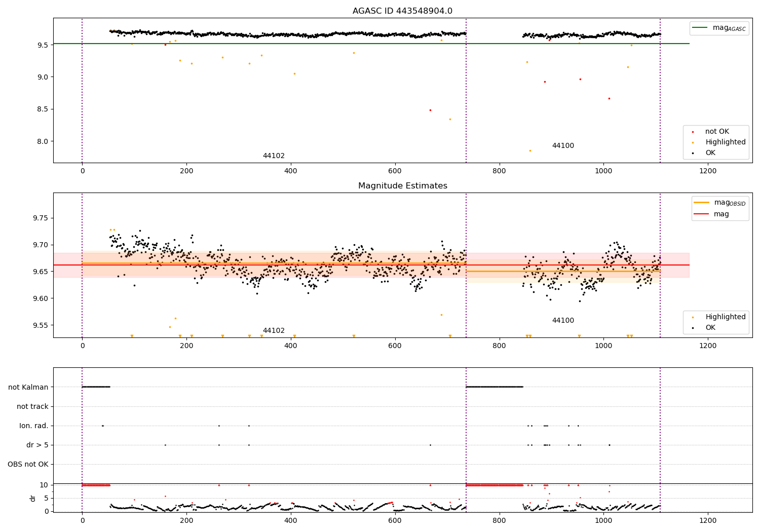Click the '44100' label in the Magnitude Estimates plot
The width and height of the screenshot is (760, 532).
(563, 321)
